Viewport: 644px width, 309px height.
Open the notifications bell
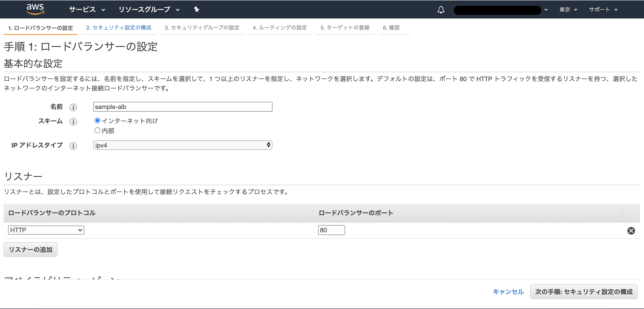441,10
